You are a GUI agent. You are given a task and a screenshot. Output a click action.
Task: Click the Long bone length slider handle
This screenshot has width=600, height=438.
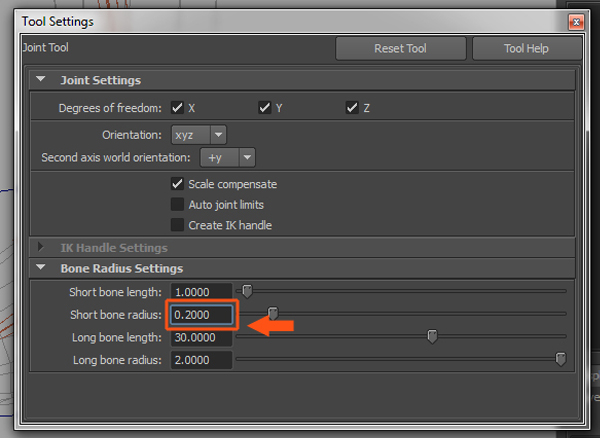pos(432,336)
